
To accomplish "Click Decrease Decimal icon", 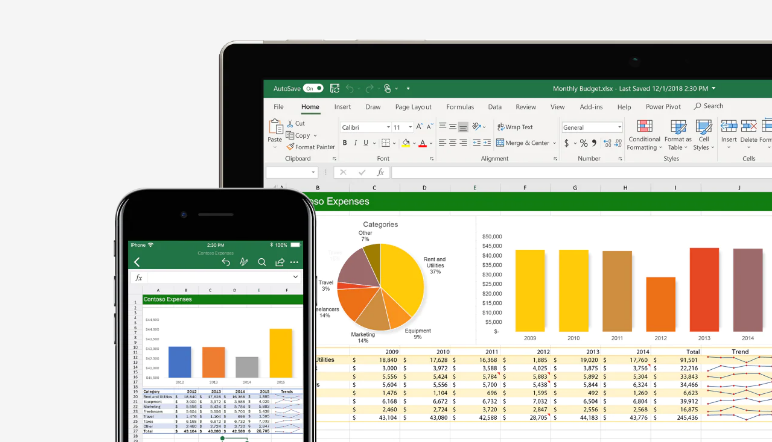I will 618,143.
